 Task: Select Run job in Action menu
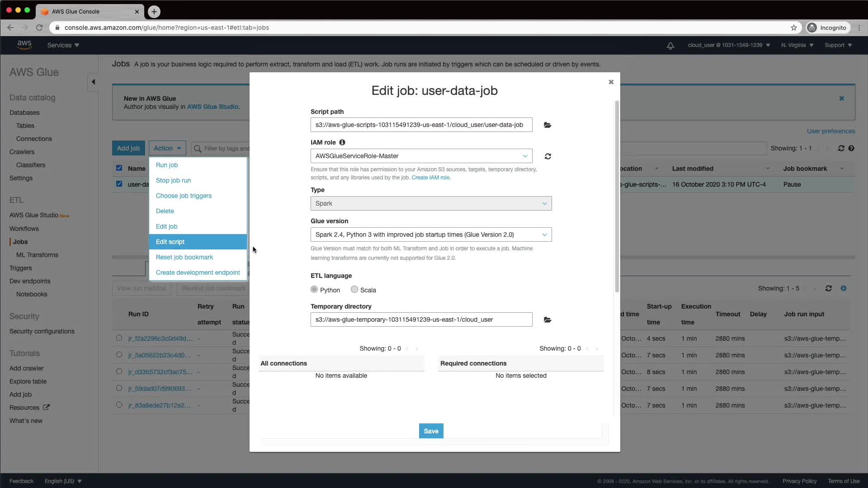[167, 165]
